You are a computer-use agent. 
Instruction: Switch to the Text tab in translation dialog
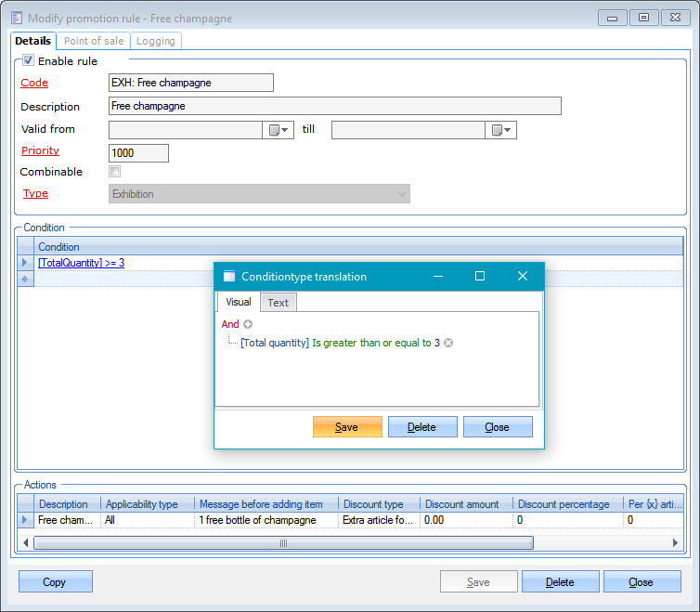click(278, 303)
